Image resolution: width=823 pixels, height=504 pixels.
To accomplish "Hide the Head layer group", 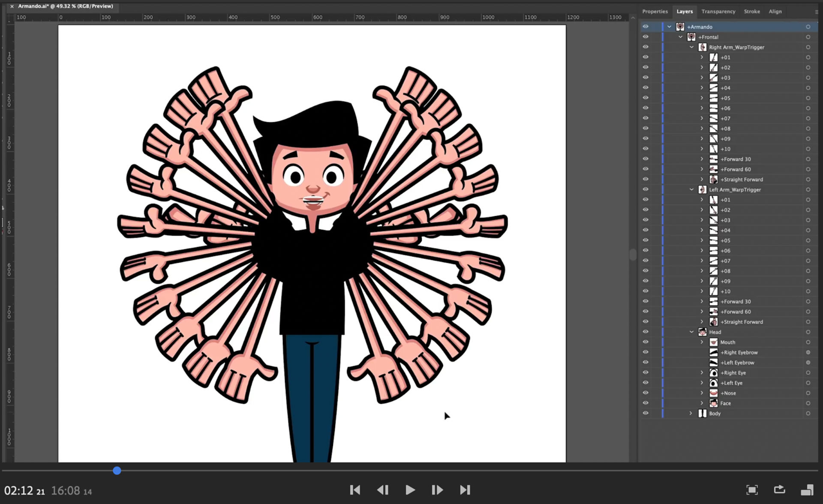I will 646,332.
